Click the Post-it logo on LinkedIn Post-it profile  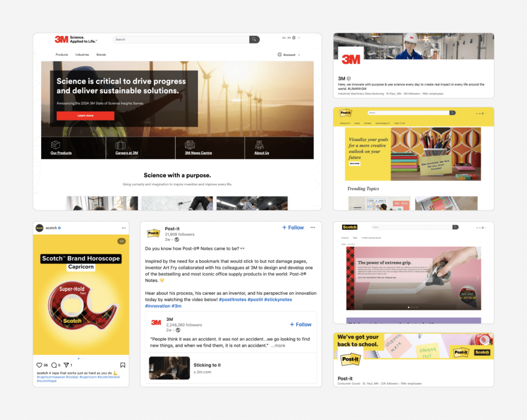(350, 359)
